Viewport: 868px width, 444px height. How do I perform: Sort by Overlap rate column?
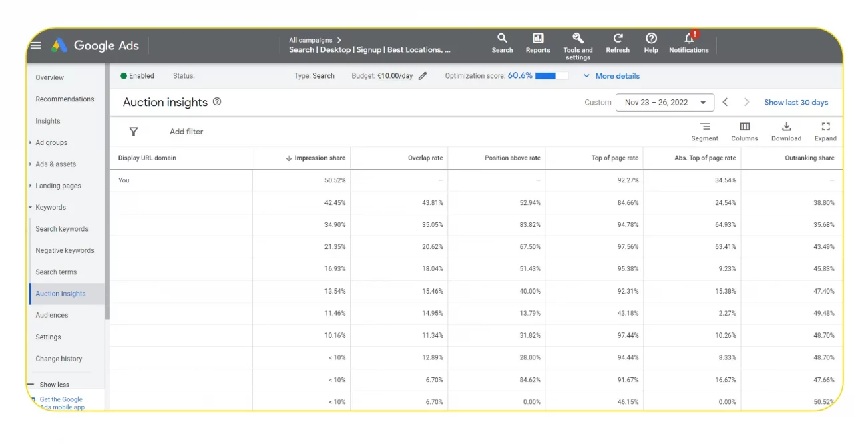point(425,158)
